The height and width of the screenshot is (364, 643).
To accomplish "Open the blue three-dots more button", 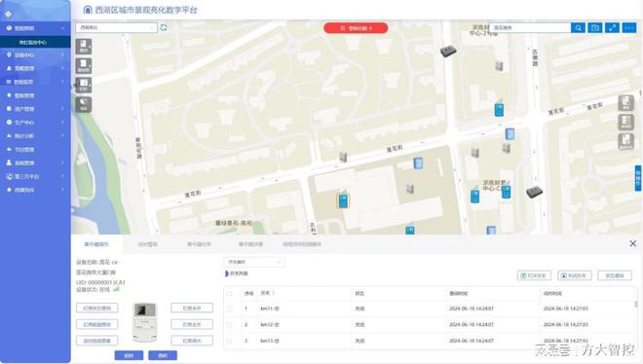I will [629, 28].
